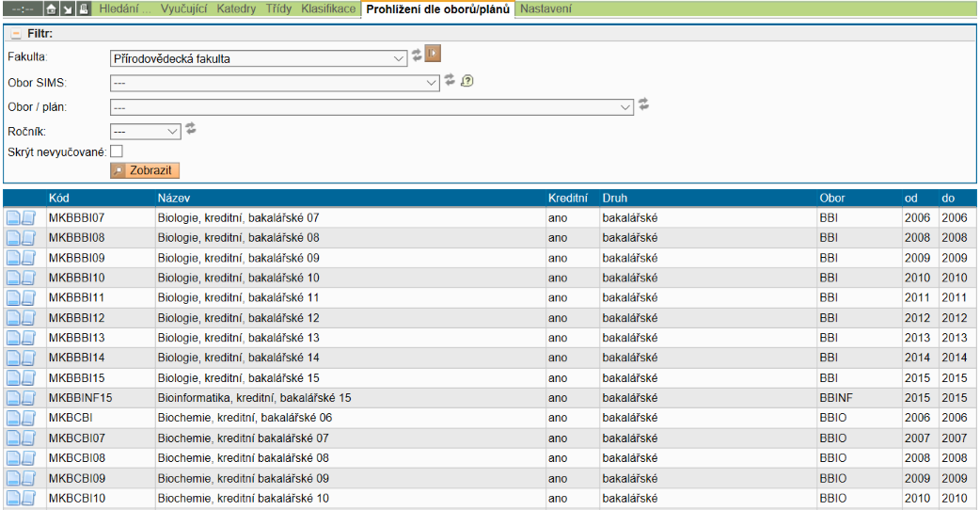The image size is (980, 510).
Task: Click refresh arrows next to Fakulta dropdown
Action: point(417,55)
